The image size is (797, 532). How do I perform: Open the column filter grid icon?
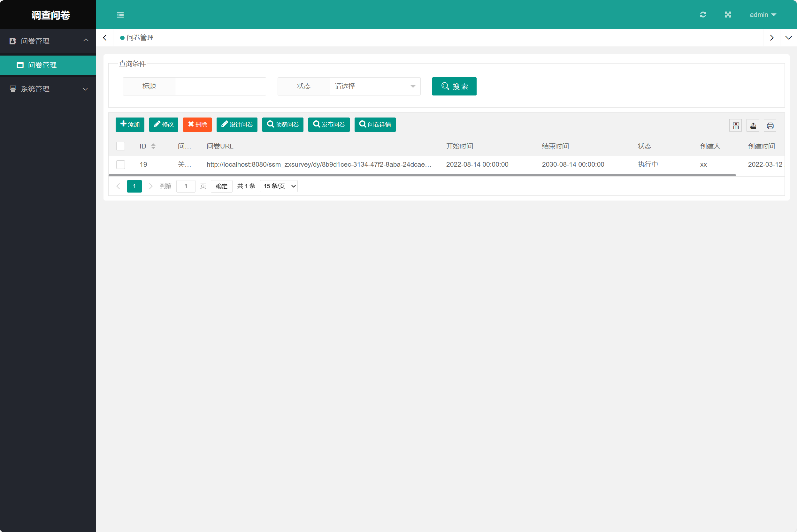tap(736, 125)
